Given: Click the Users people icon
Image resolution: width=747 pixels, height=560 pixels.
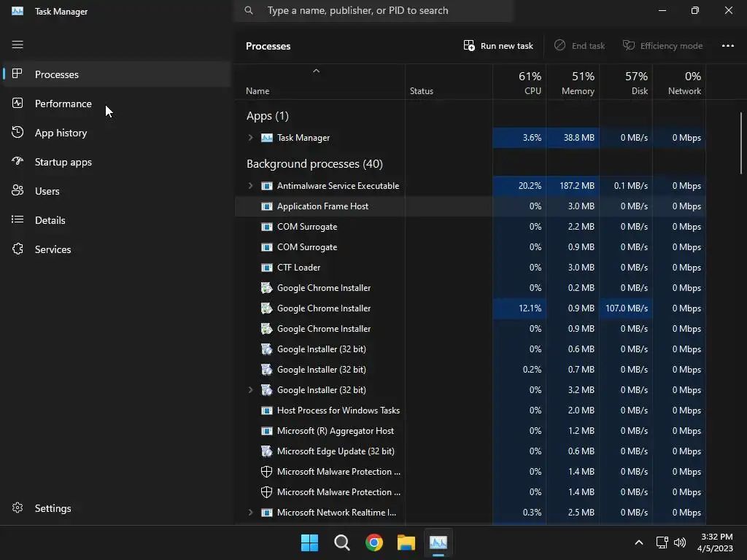Looking at the screenshot, I should (18, 190).
